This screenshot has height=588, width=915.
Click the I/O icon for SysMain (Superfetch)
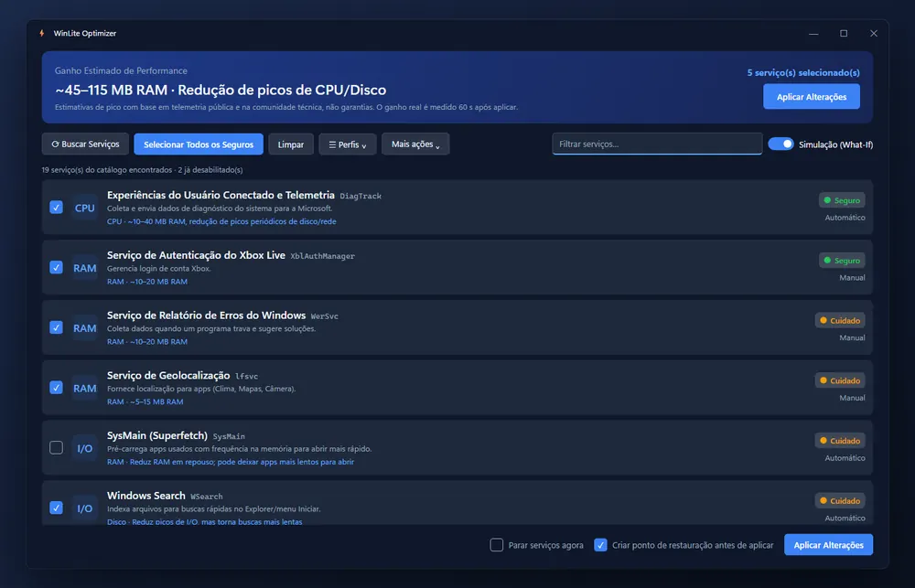pos(84,448)
